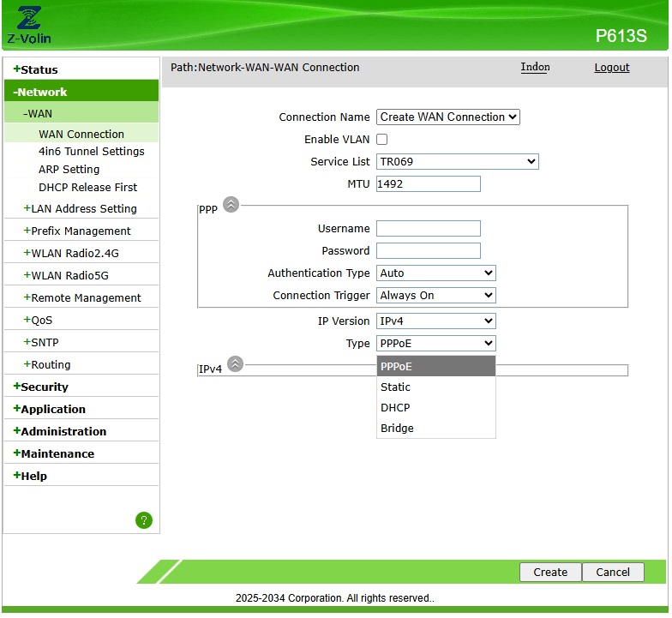Collapse the PPP section arrow icon
Viewport: 672px width, 618px height.
tap(231, 204)
